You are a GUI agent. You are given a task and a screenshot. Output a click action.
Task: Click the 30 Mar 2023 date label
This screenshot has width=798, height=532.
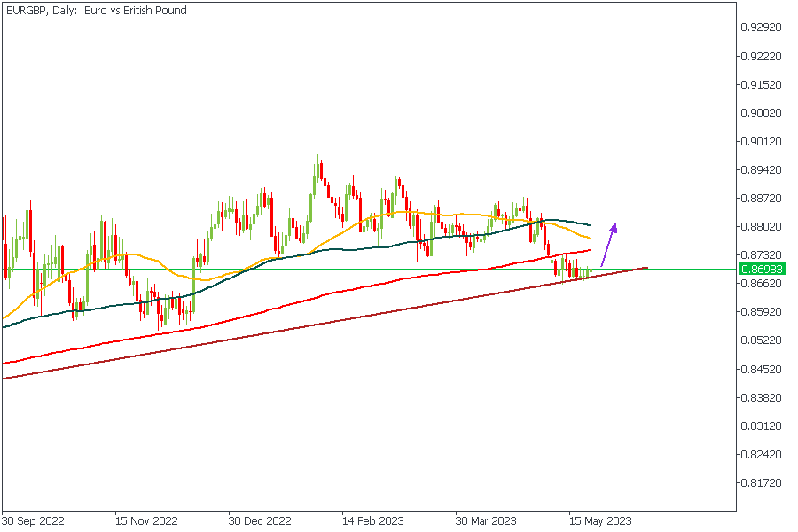tap(486, 520)
